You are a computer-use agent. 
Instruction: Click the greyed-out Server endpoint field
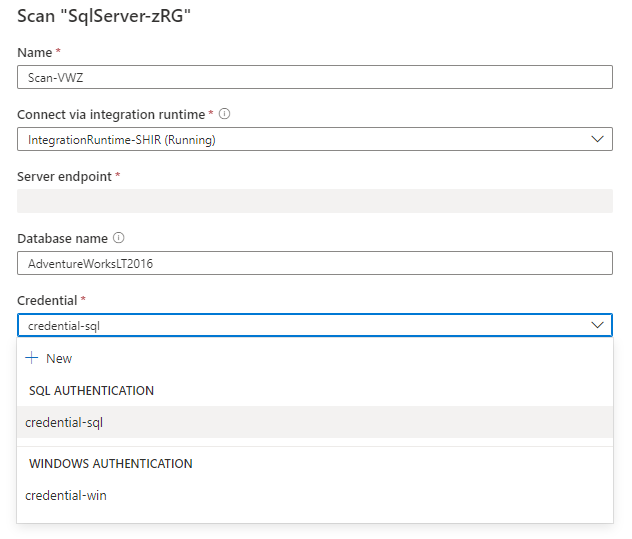(314, 201)
